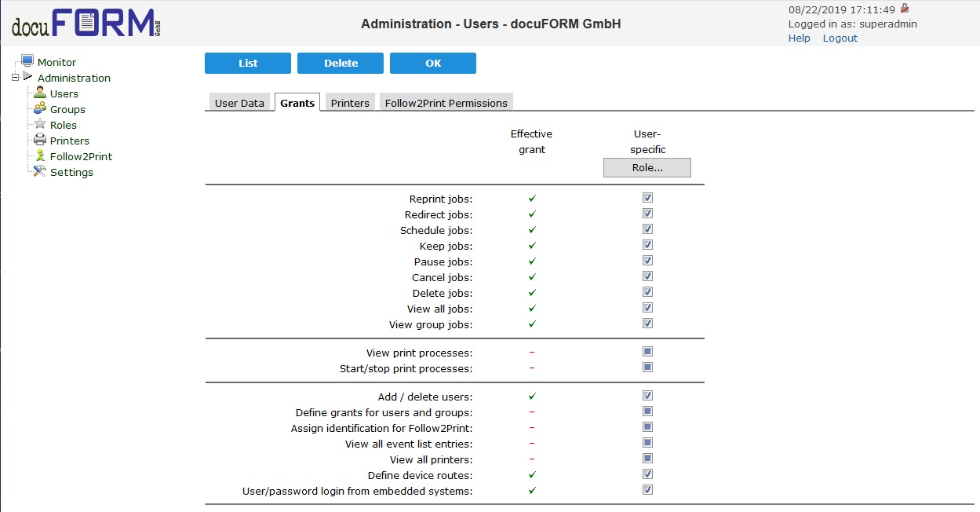The width and height of the screenshot is (980, 512).
Task: Toggle Define grants for users and groups checkbox
Action: point(647,411)
